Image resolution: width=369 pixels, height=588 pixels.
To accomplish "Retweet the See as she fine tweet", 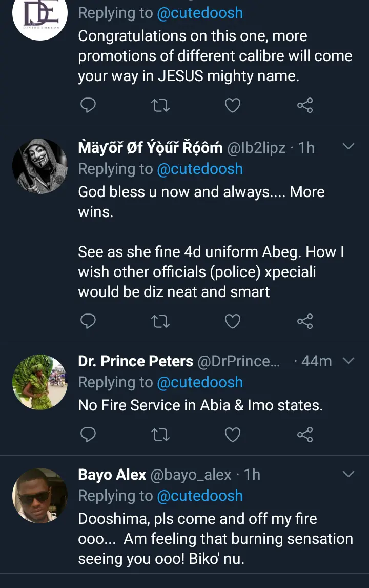I will (x=160, y=321).
